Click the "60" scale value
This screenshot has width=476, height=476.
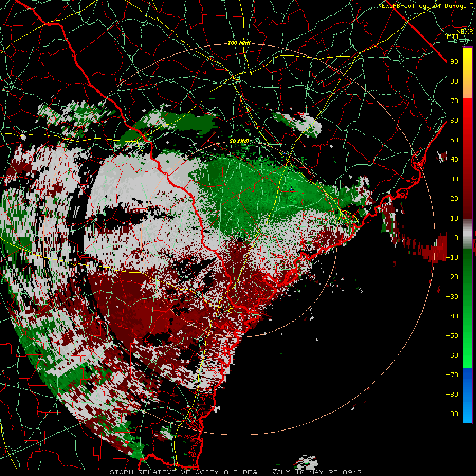(454, 121)
